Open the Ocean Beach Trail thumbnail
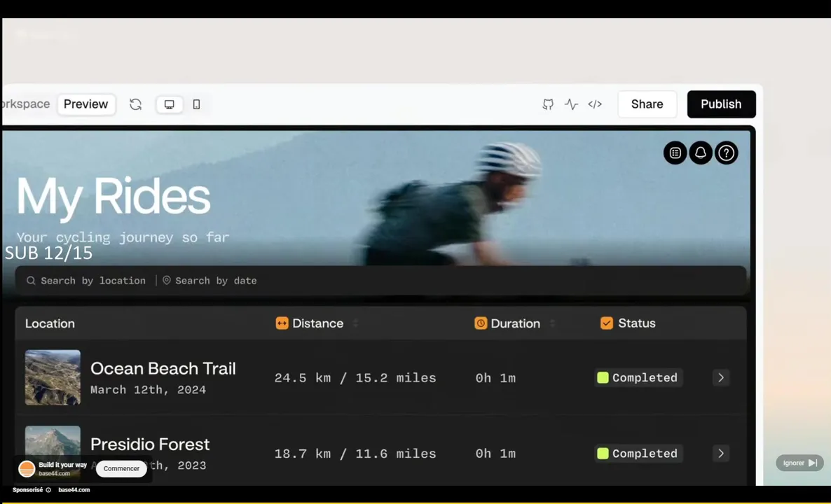The height and width of the screenshot is (504, 831). pyautogui.click(x=53, y=377)
